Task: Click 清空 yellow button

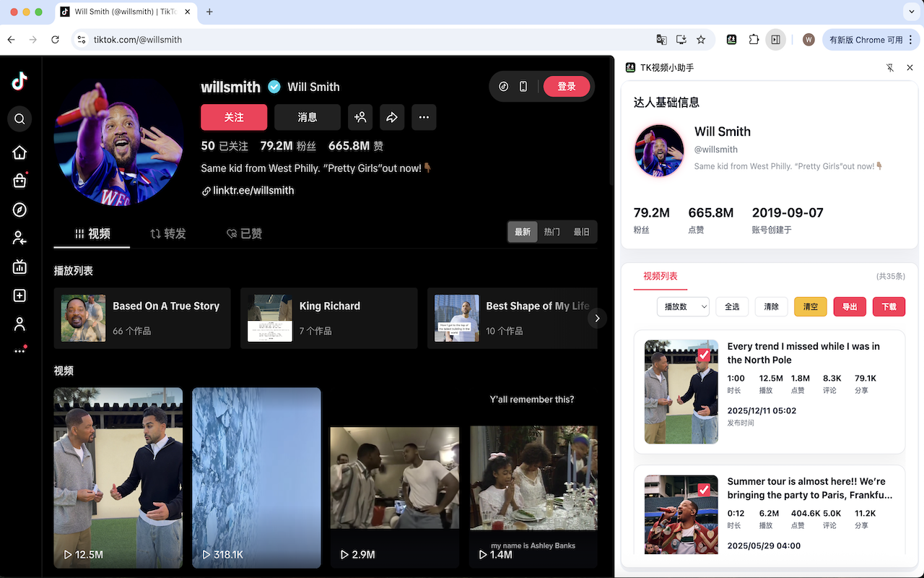Action: pos(811,306)
